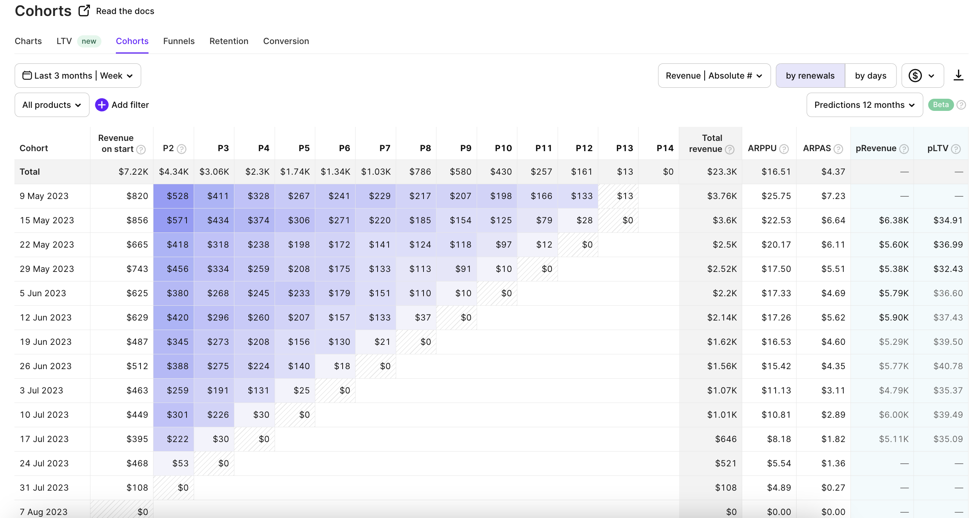Open the Read the docs link
This screenshot has width=980, height=518.
pyautogui.click(x=125, y=11)
